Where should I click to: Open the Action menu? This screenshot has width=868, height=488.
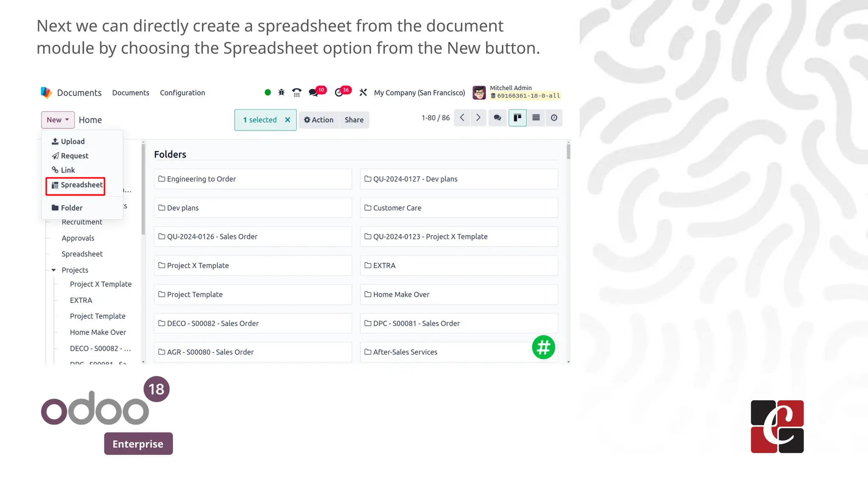point(319,120)
